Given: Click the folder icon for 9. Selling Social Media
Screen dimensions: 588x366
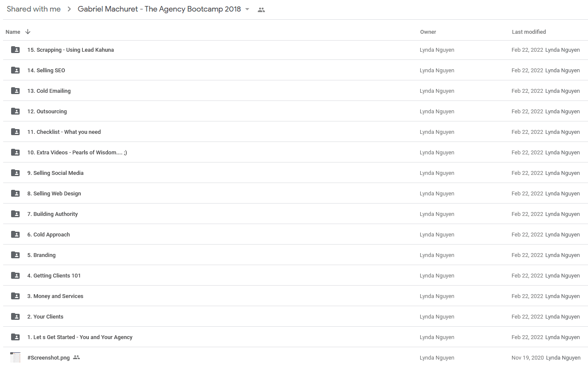Looking at the screenshot, I should [15, 173].
